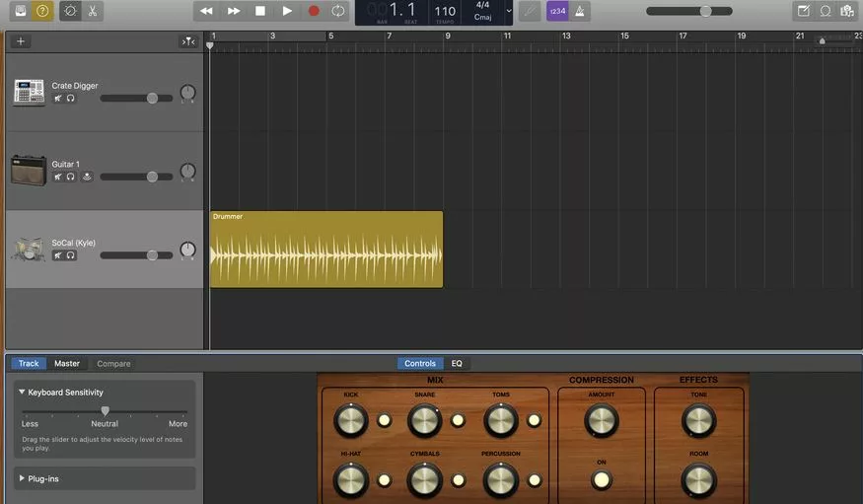Image resolution: width=863 pixels, height=504 pixels.
Task: Adjust the Guitar 1 volume slider
Action: pos(136,177)
